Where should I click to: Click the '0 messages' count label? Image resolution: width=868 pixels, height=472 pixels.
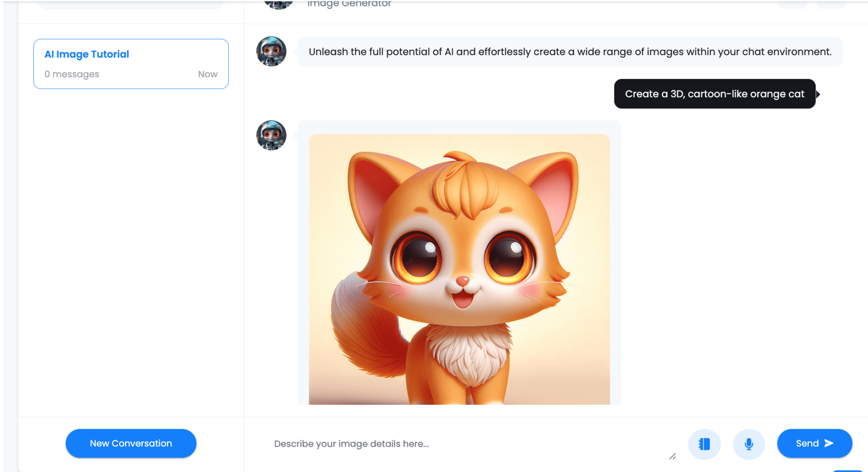click(x=71, y=74)
